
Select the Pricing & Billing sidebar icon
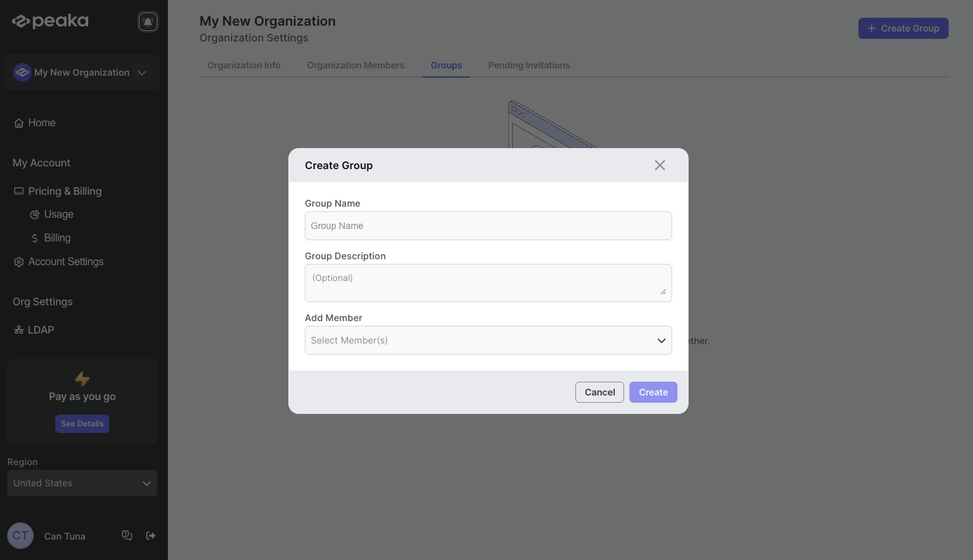click(x=18, y=191)
